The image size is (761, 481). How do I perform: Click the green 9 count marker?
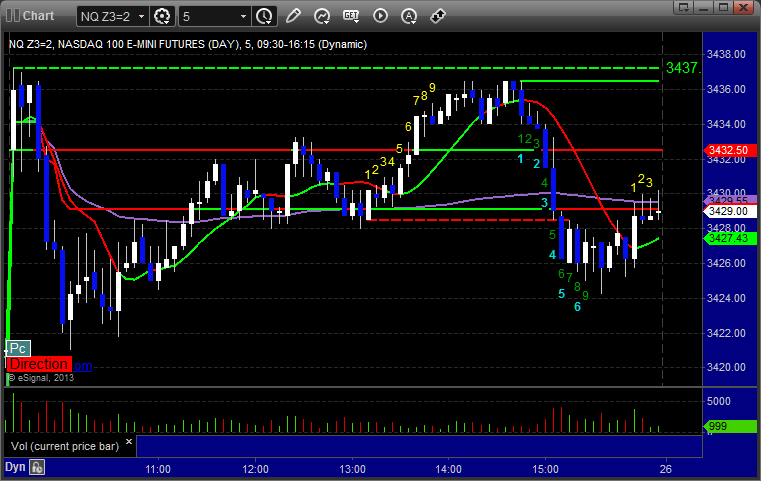pos(586,296)
